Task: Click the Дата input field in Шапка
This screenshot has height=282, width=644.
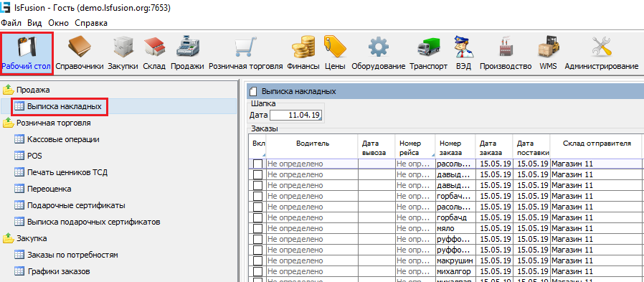Action: pos(295,115)
